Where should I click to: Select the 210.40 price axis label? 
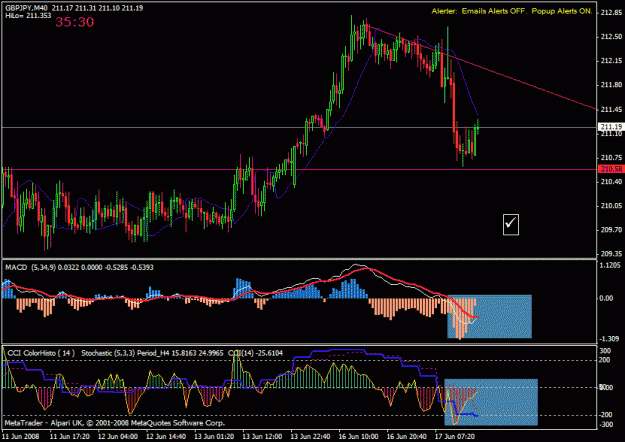coord(611,182)
